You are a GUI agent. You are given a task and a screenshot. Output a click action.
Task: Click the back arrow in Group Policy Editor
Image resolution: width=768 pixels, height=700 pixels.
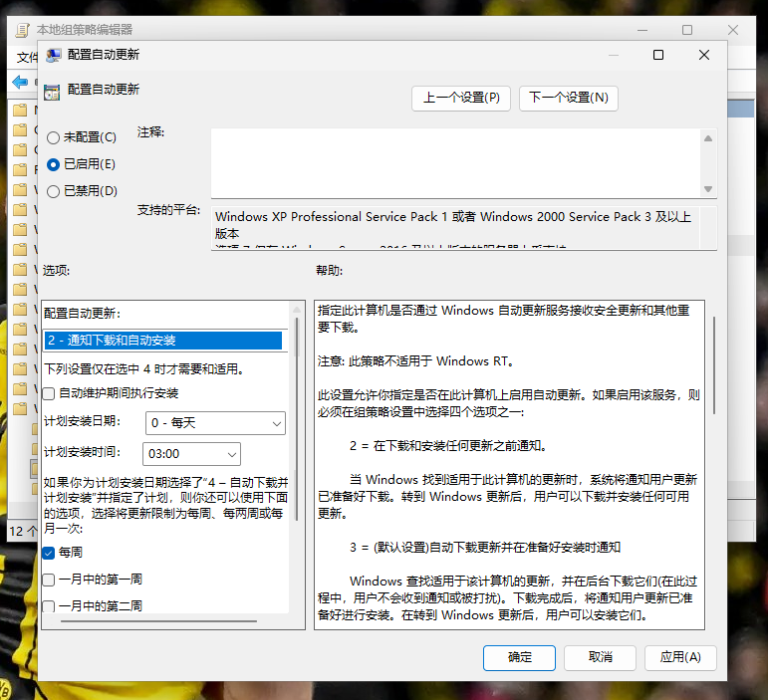(x=20, y=82)
